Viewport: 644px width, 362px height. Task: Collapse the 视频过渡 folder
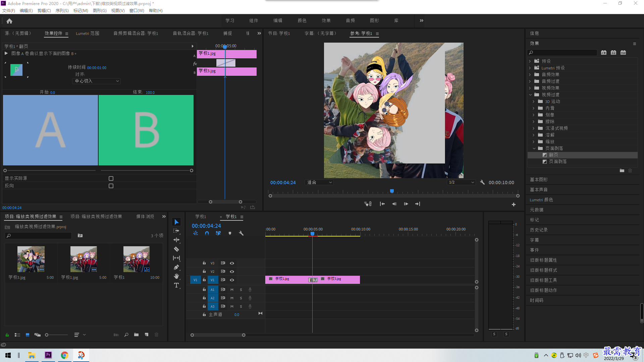coord(530,95)
